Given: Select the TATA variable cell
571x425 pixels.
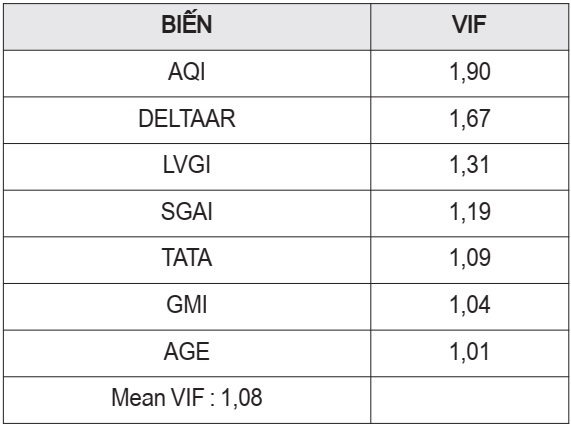Looking at the screenshot, I should point(187,260).
